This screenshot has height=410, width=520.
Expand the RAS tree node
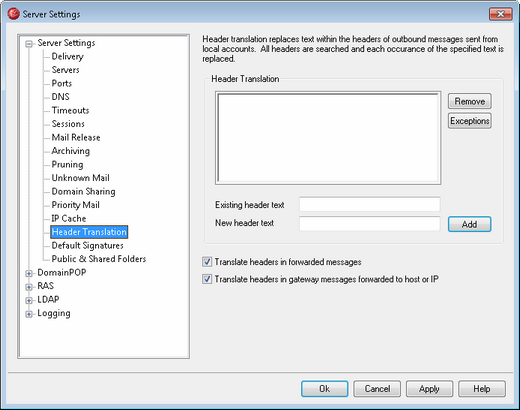pyautogui.click(x=29, y=287)
